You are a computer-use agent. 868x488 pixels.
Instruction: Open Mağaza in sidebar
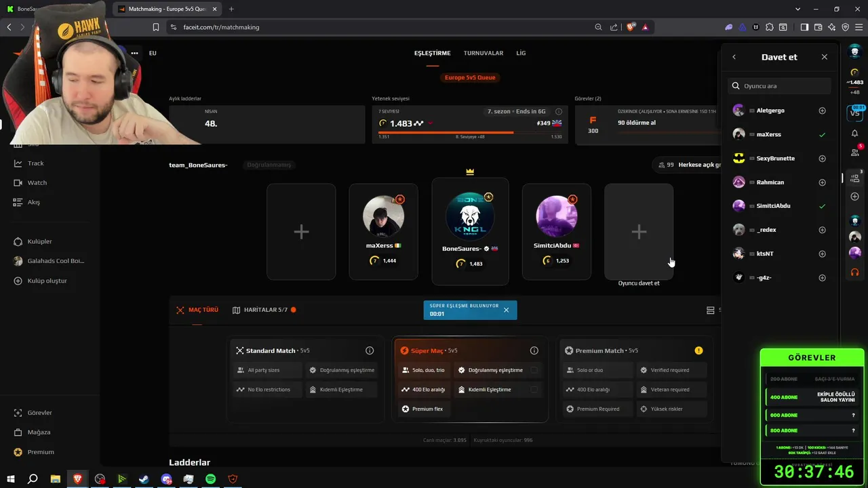(39, 432)
